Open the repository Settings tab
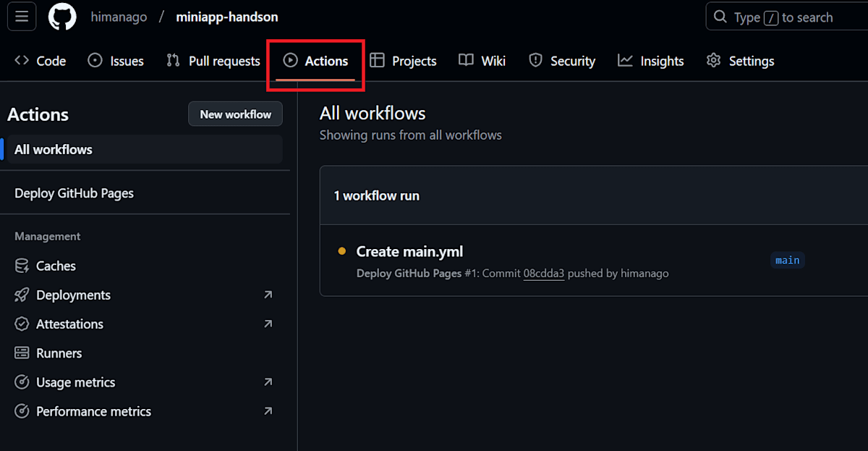This screenshot has width=868, height=451. tap(741, 61)
